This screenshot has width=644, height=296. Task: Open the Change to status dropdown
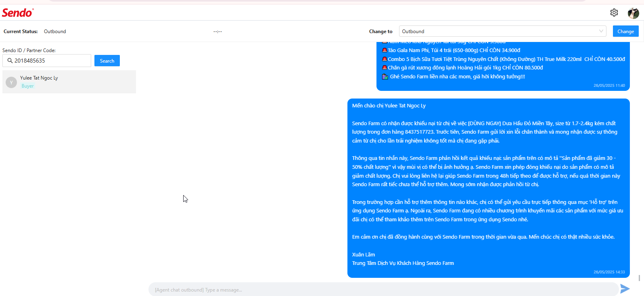[x=502, y=31]
